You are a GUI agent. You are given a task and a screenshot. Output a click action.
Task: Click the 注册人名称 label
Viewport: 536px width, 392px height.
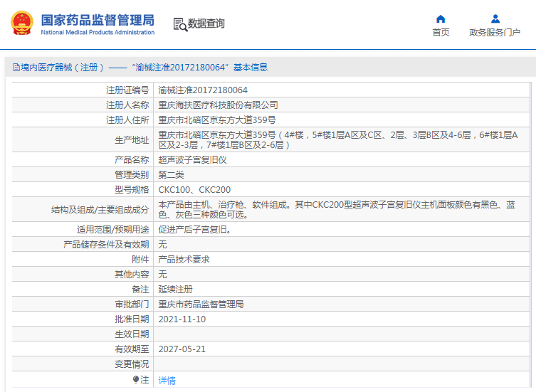pos(127,105)
